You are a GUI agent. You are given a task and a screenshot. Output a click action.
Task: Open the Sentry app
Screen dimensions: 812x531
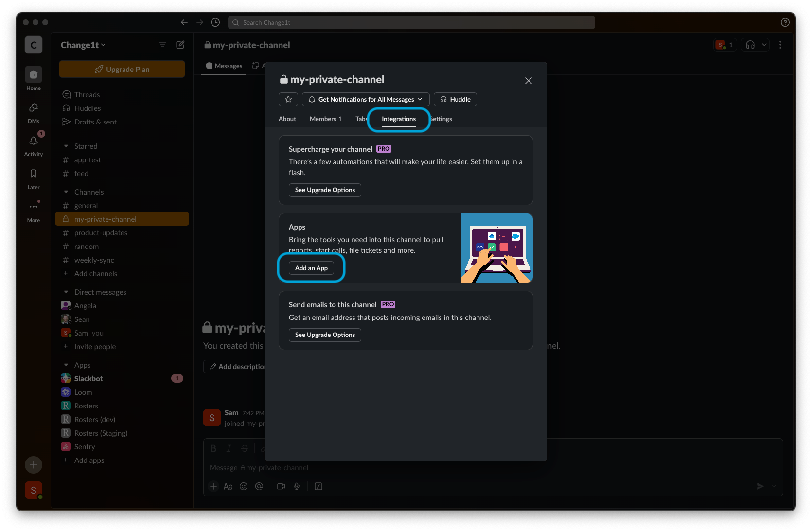pos(122,446)
